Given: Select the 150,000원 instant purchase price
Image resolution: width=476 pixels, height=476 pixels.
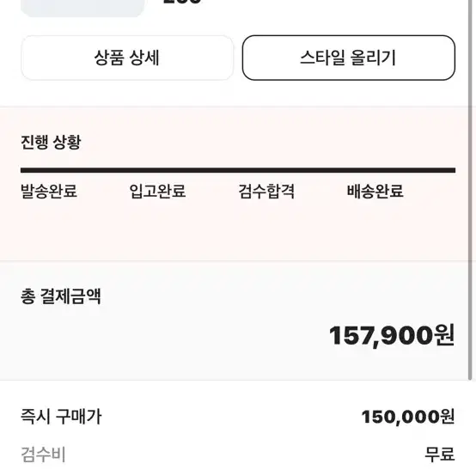Looking at the screenshot, I should point(408,417).
